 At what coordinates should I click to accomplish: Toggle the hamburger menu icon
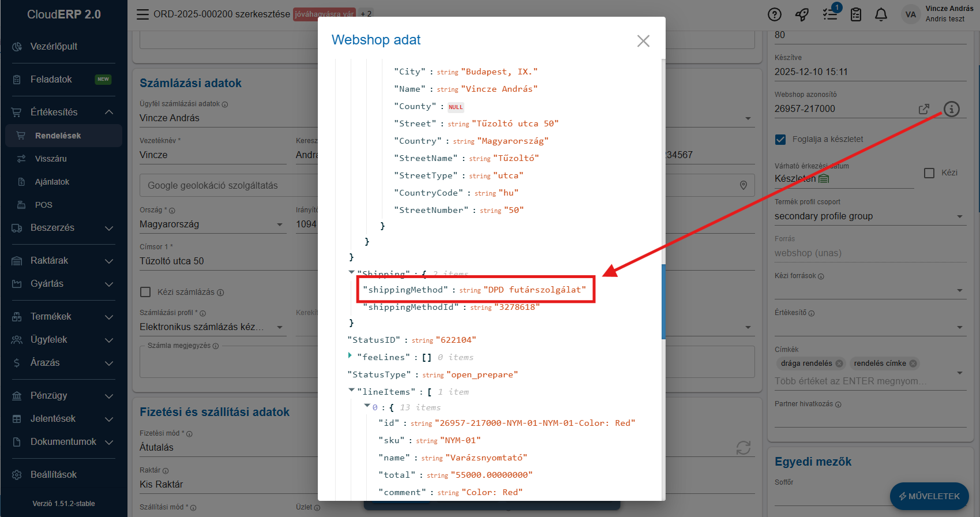[x=142, y=14]
